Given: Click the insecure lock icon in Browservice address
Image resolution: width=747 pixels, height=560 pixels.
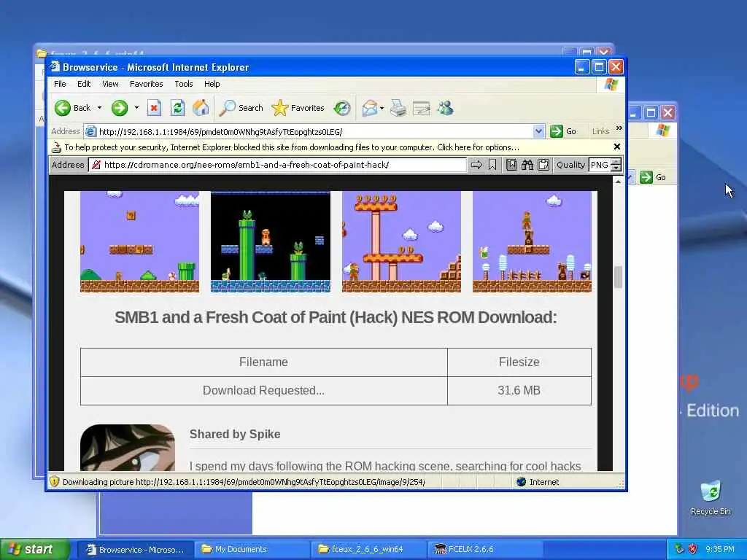Looking at the screenshot, I should pyautogui.click(x=96, y=165).
